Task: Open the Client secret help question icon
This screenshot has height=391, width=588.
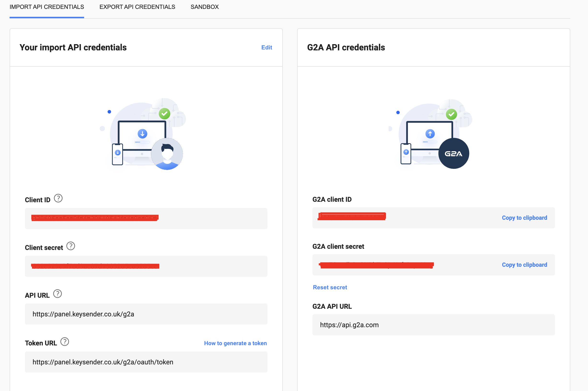Action: point(71,246)
